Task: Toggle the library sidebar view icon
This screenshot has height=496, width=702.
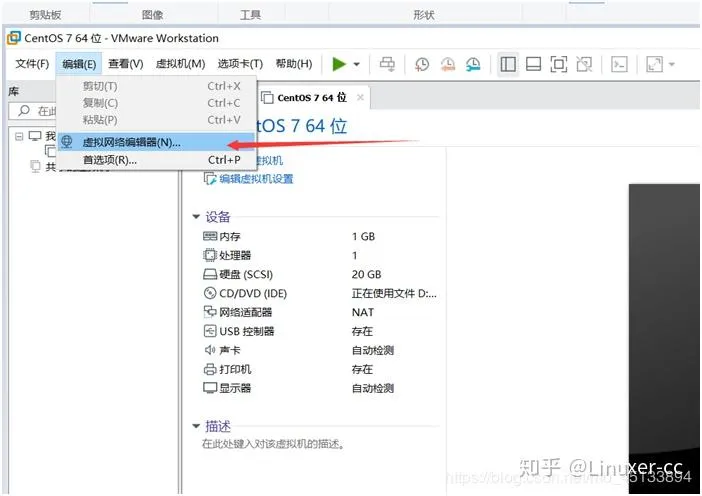Action: (508, 64)
